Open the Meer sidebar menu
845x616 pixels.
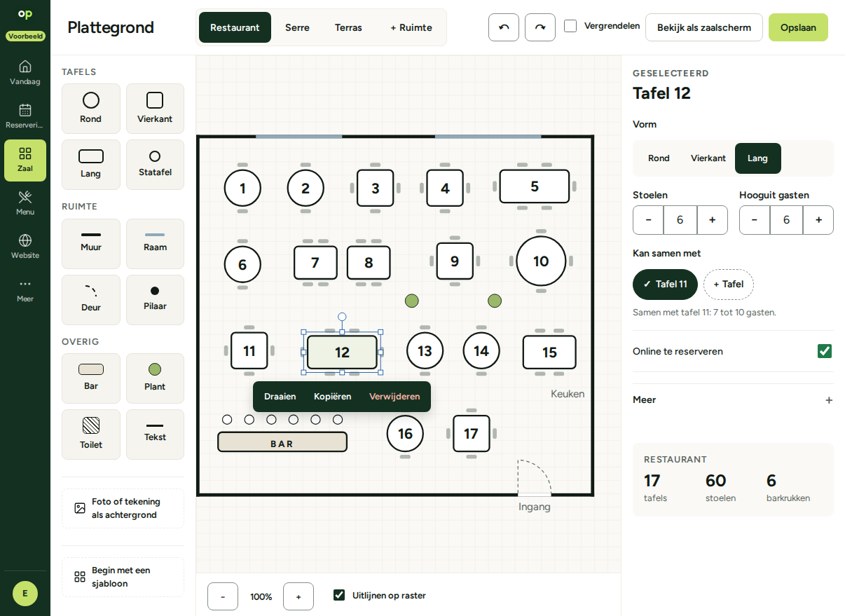pyautogui.click(x=25, y=289)
